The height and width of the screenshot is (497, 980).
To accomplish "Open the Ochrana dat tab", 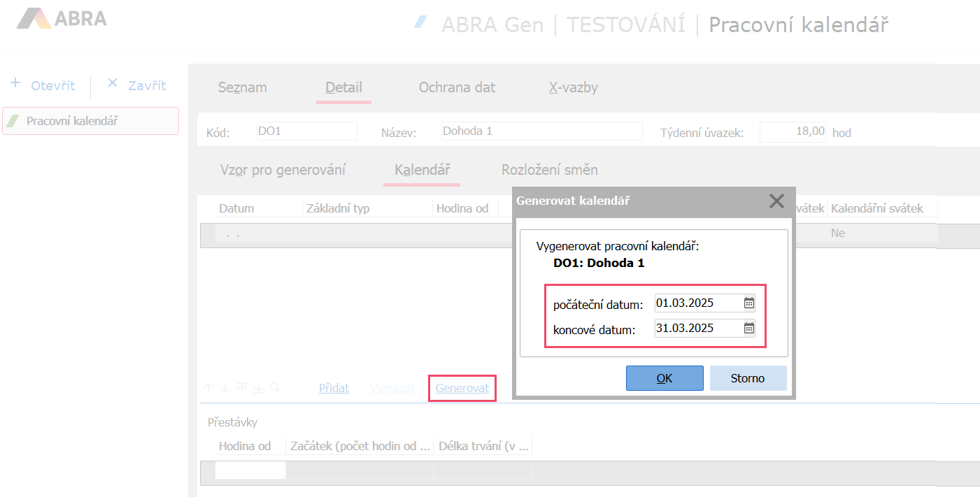I will click(457, 87).
